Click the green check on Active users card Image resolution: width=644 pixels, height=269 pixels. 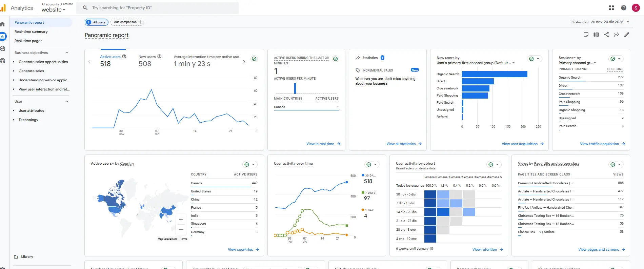254,59
